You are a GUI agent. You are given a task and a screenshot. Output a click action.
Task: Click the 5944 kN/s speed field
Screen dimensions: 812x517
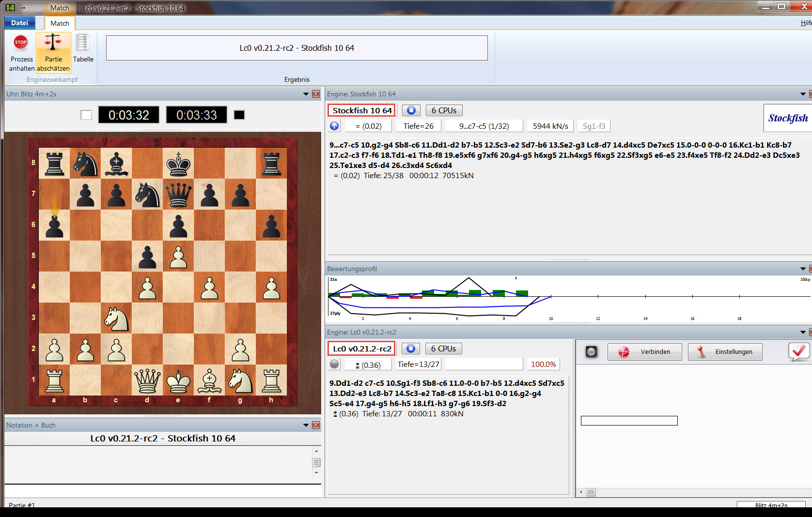pyautogui.click(x=550, y=126)
